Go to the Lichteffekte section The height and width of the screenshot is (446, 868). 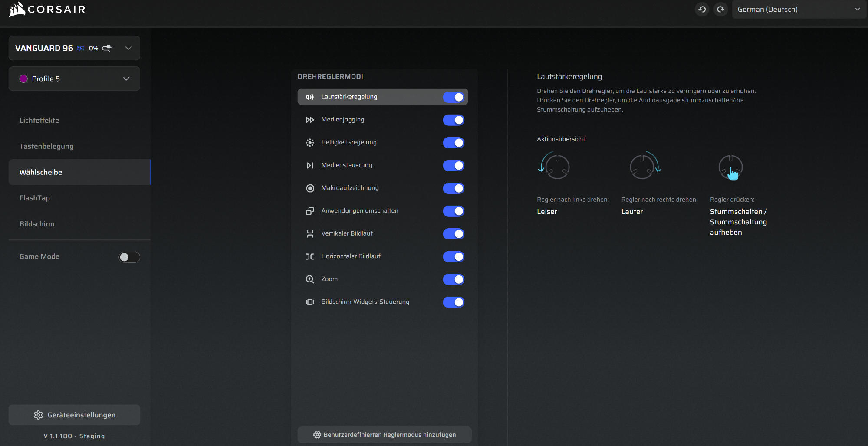39,120
